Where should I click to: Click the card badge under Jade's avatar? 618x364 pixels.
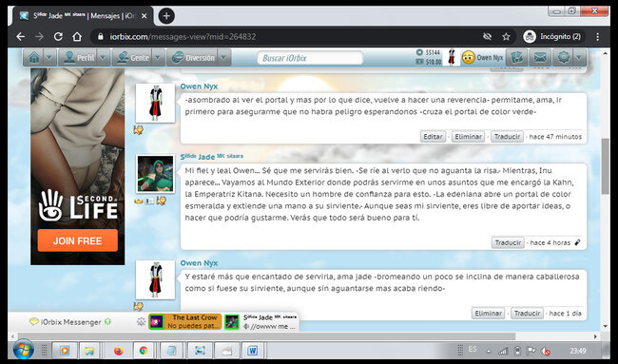[149, 201]
